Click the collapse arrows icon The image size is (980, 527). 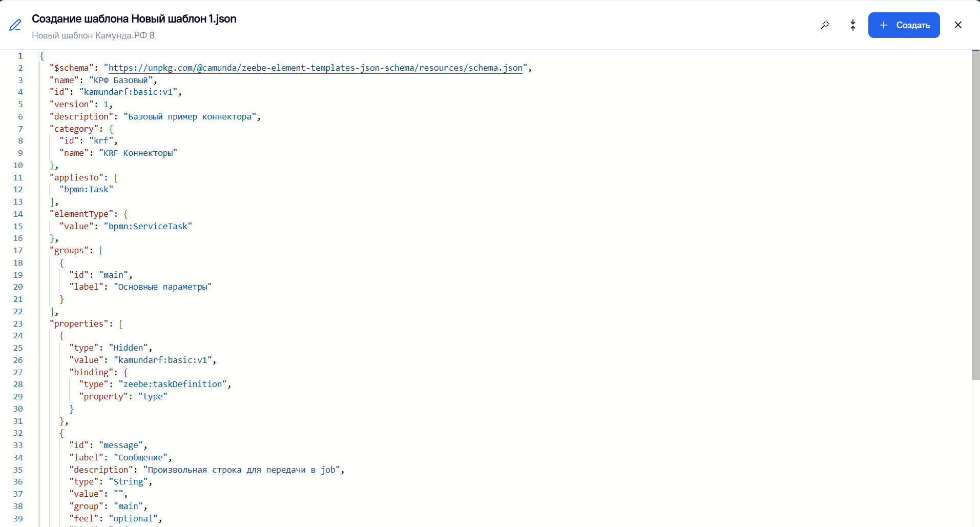(x=853, y=25)
